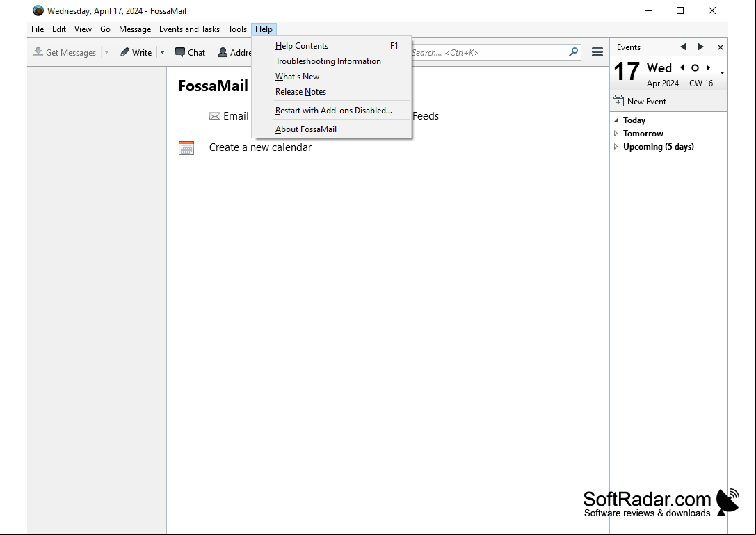Open the Events and Tasks menu

tap(189, 29)
